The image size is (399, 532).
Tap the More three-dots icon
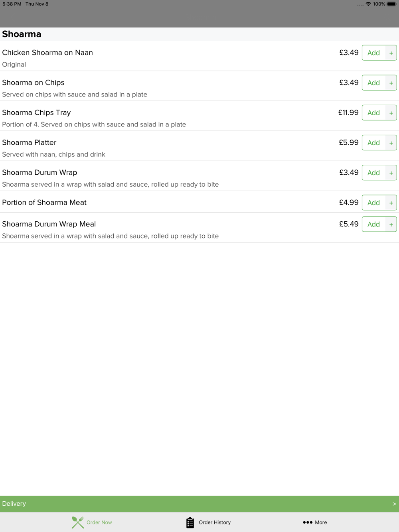click(308, 522)
